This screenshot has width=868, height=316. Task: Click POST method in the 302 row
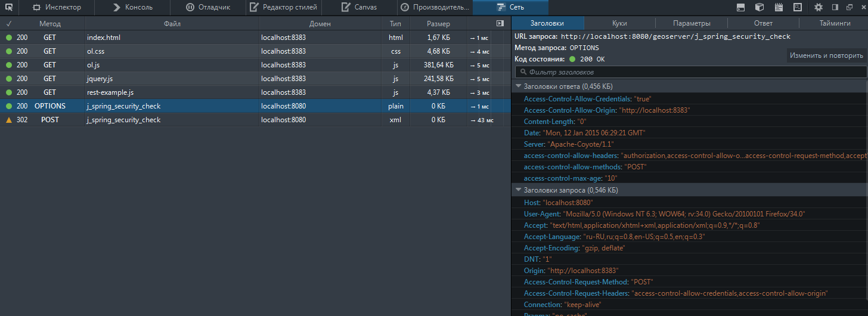tap(50, 120)
